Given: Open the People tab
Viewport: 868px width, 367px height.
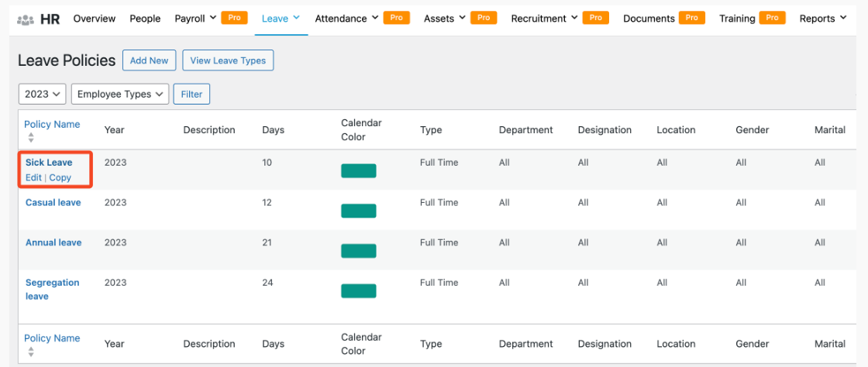Looking at the screenshot, I should [x=145, y=19].
